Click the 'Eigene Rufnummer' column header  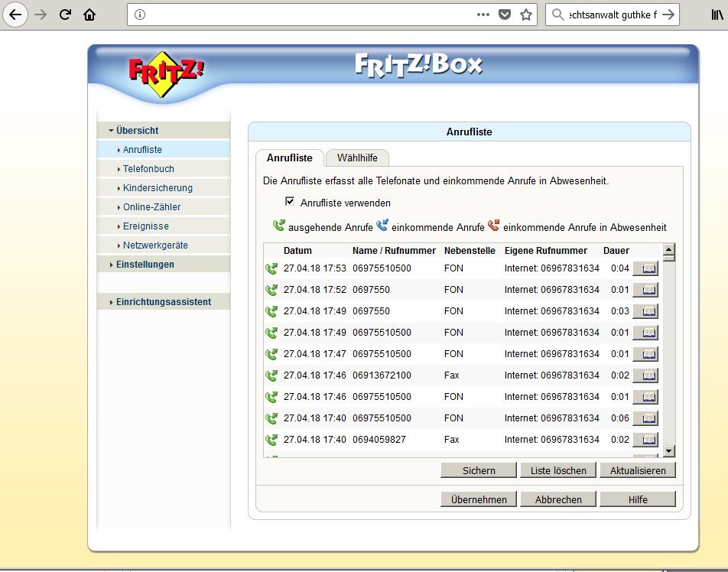click(x=545, y=251)
